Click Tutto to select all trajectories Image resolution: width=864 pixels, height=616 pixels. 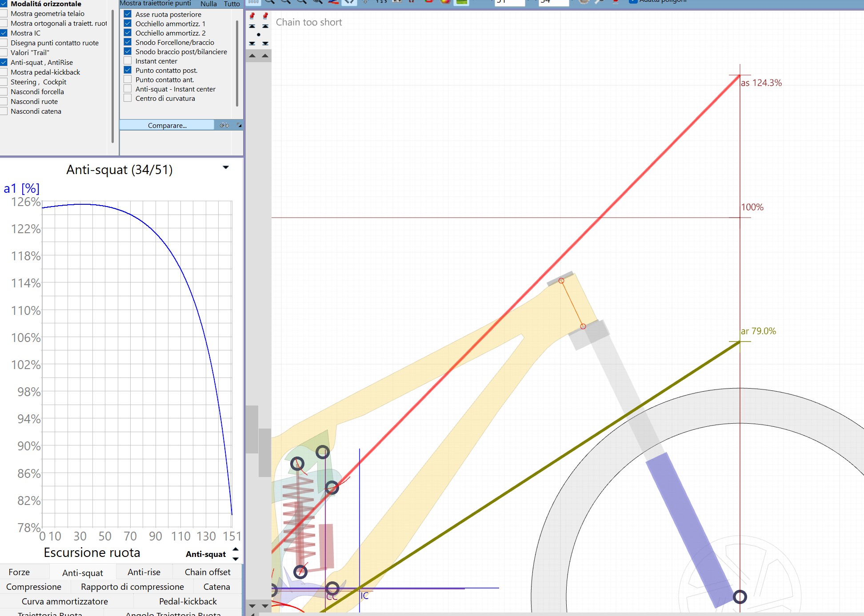point(232,4)
